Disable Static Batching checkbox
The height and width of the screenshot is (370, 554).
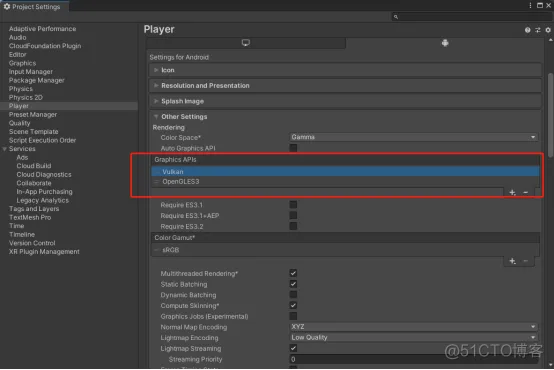[x=293, y=284]
